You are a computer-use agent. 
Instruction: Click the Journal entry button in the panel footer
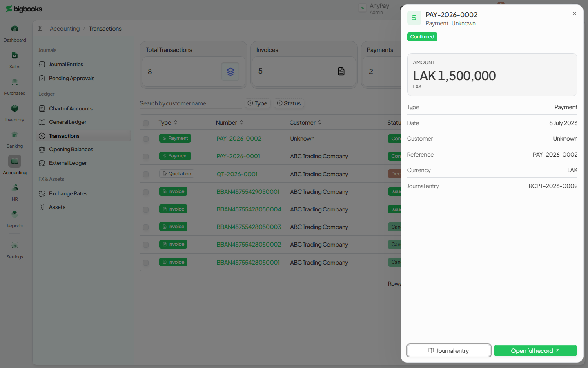pyautogui.click(x=449, y=351)
